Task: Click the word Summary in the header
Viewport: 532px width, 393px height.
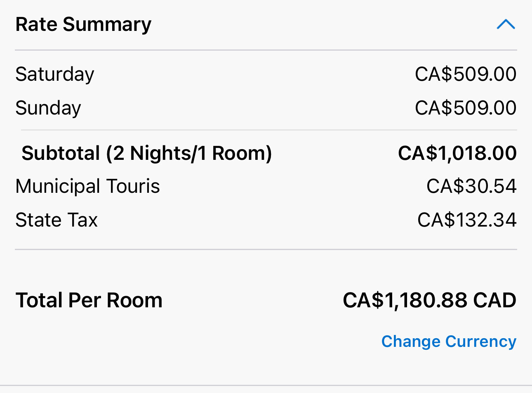Action: pyautogui.click(x=107, y=25)
